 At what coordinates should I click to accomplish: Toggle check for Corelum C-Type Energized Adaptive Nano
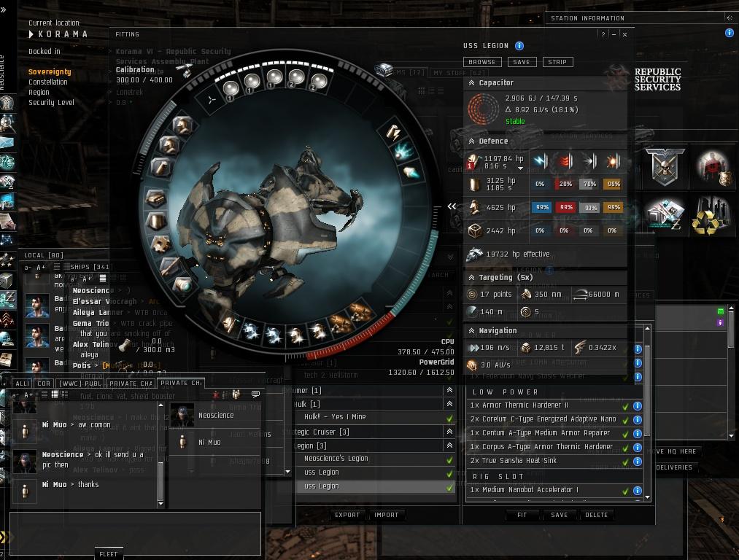click(x=625, y=420)
